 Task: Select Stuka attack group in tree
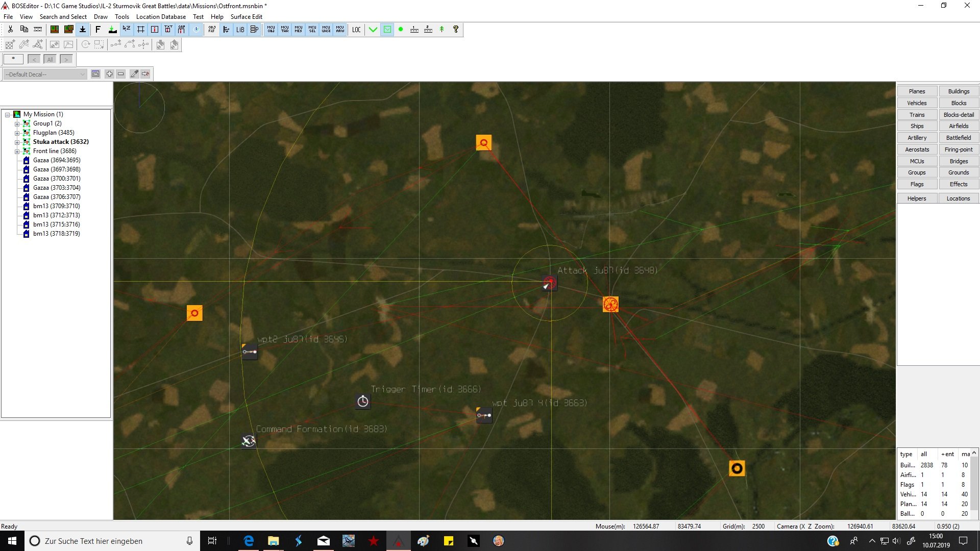(x=61, y=142)
